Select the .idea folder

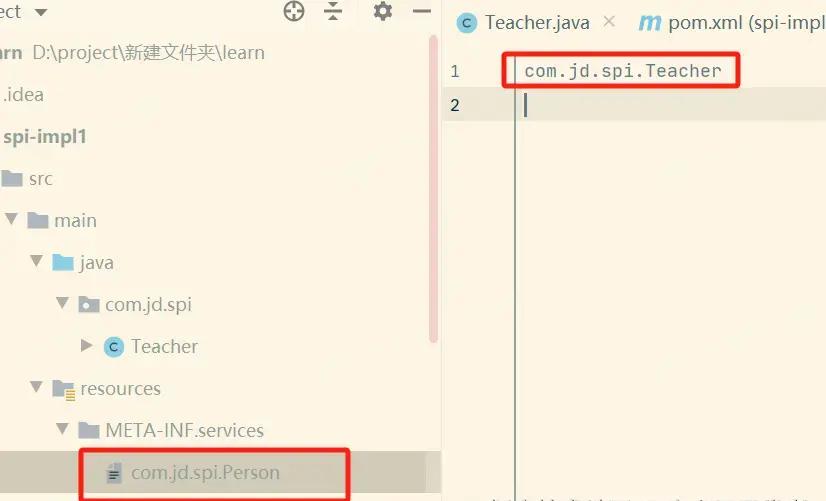point(23,95)
